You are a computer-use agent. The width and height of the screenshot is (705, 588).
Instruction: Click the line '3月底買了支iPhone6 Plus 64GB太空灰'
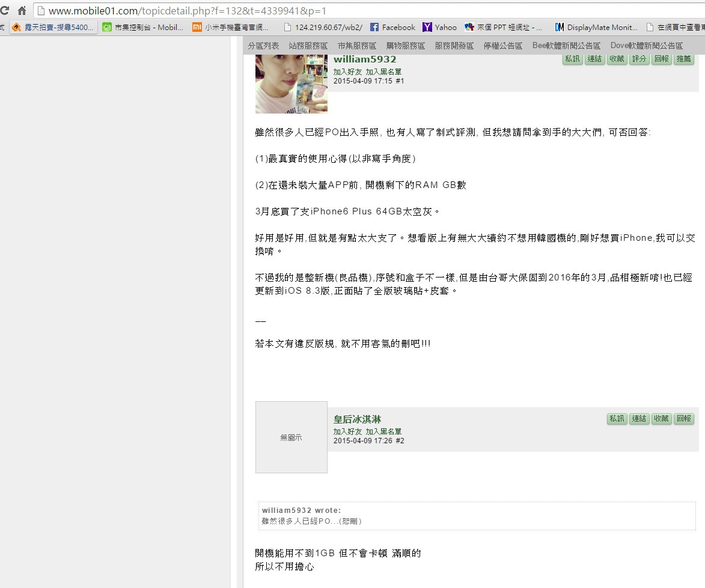[x=347, y=211]
